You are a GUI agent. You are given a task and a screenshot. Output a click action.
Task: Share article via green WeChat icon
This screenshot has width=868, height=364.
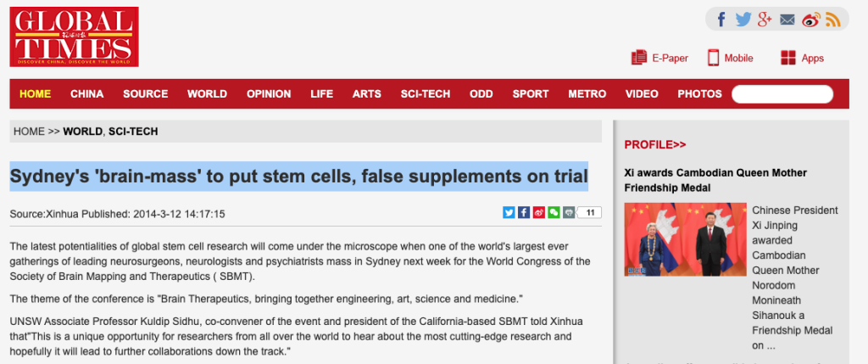[x=554, y=212]
